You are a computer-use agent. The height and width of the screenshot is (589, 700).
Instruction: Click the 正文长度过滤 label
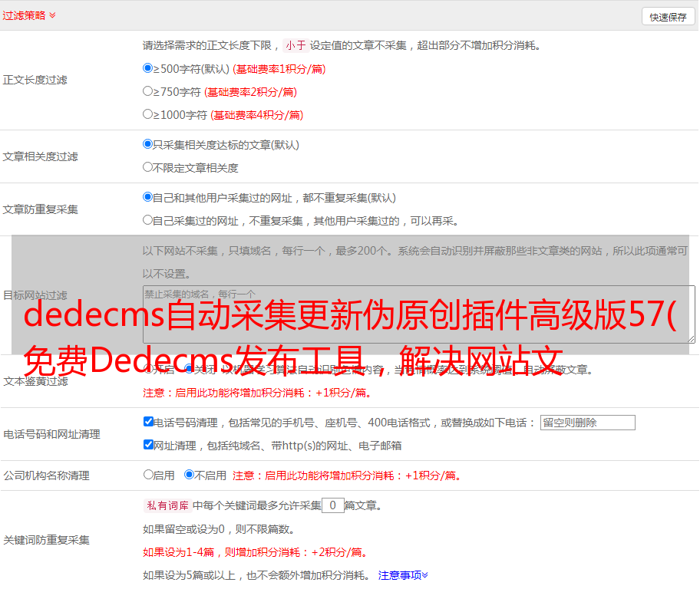(35, 80)
